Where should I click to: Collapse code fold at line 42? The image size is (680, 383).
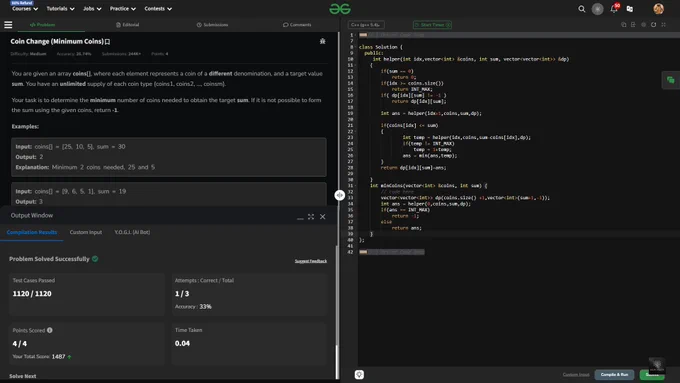click(363, 252)
